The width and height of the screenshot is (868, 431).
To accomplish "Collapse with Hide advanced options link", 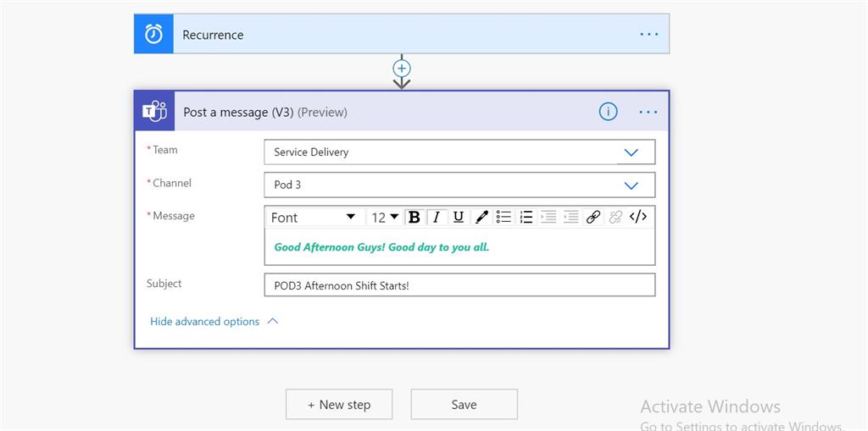I will coord(214,322).
